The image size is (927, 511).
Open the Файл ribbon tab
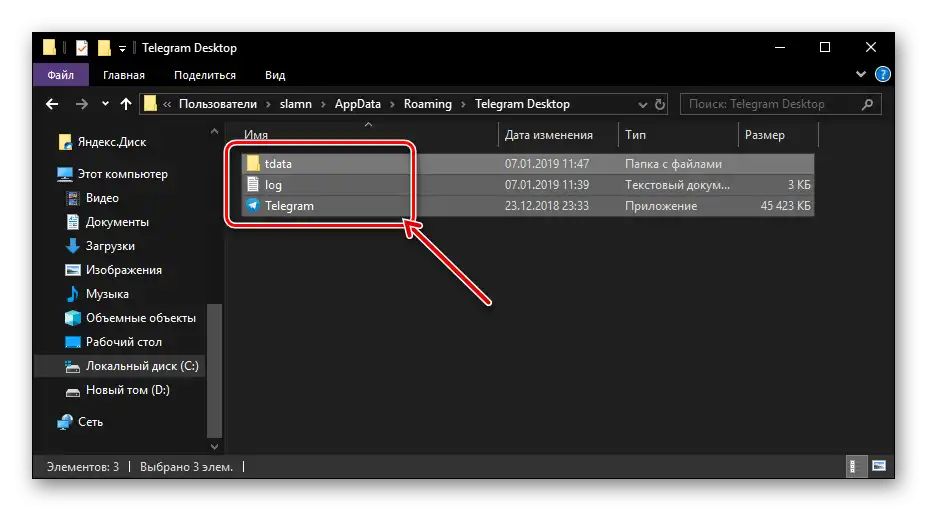(60, 75)
